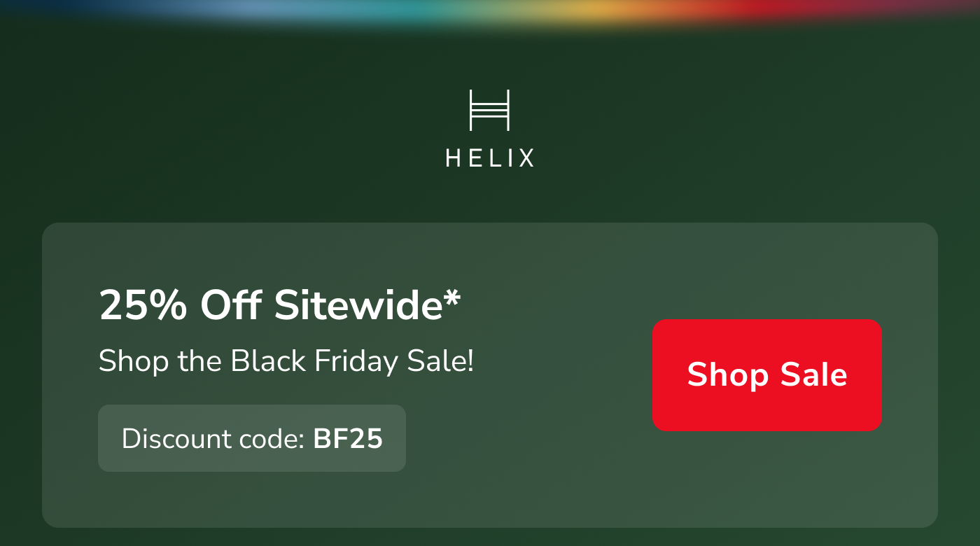Viewport: 980px width, 546px height.
Task: Click the word "Shop" on the red button
Action: point(728,375)
